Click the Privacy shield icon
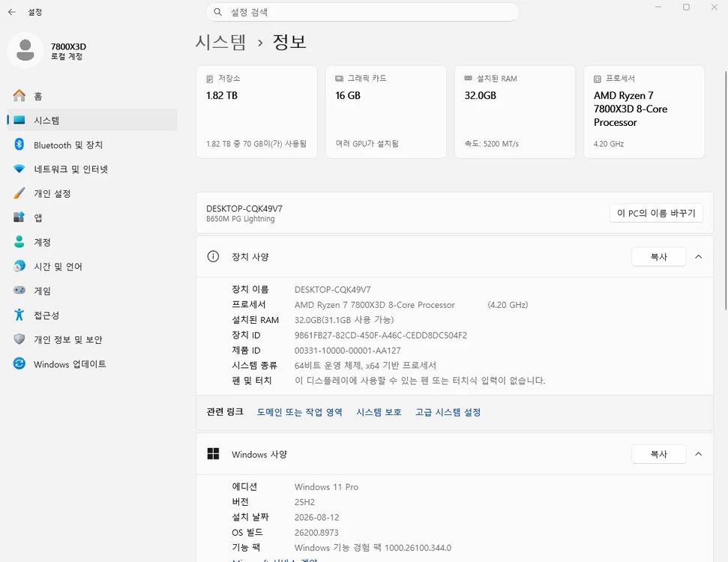 tap(19, 339)
